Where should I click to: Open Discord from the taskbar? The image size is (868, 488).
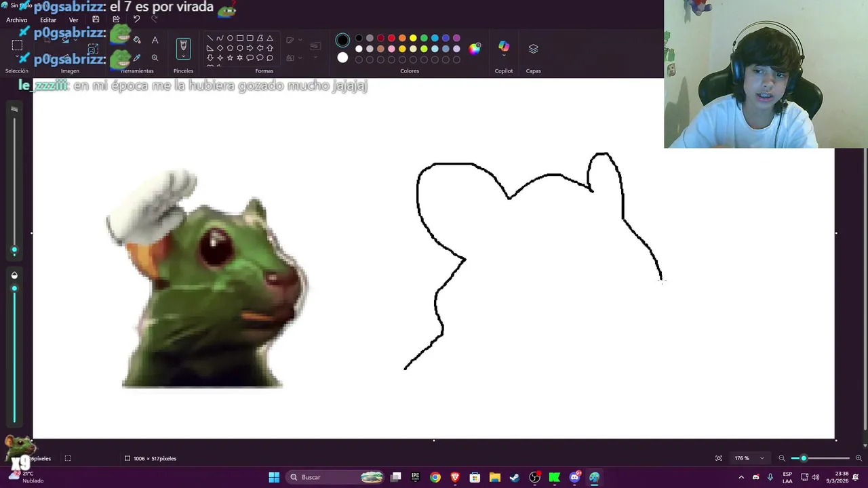(574, 477)
